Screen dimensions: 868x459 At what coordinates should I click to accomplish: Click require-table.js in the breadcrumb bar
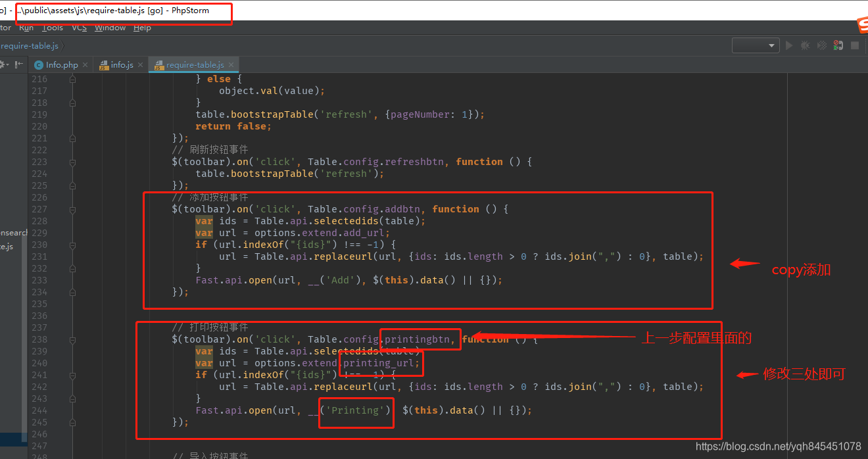click(30, 46)
